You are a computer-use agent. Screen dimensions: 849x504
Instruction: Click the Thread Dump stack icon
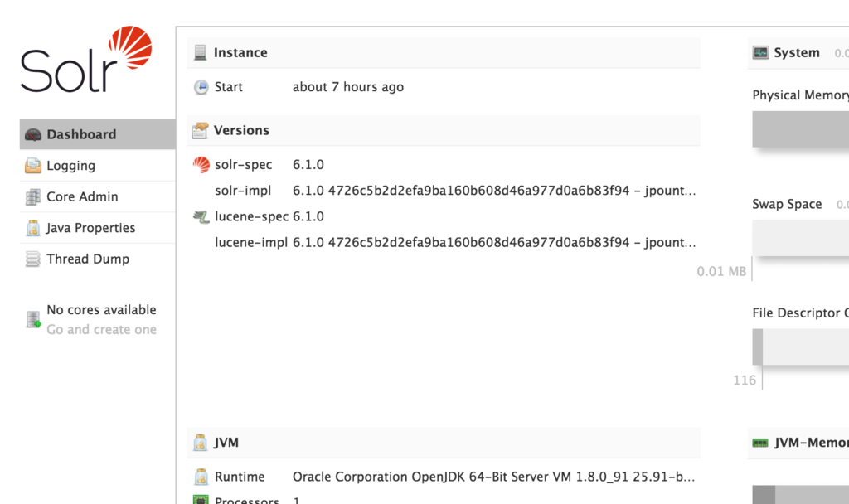pos(33,259)
